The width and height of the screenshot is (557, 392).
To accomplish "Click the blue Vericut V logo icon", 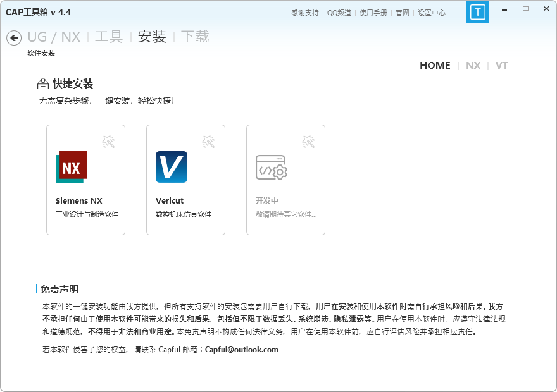I will coord(170,166).
